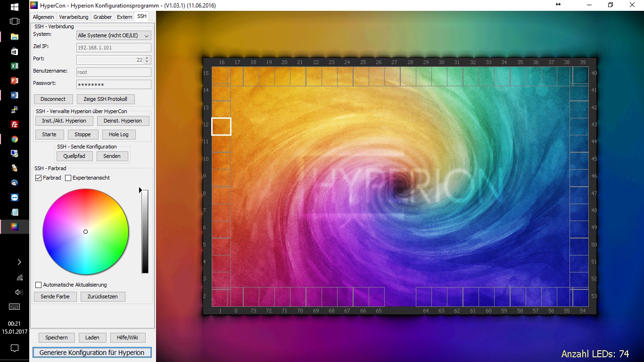Select the SSH tab
The height and width of the screenshot is (362, 644).
click(x=142, y=16)
